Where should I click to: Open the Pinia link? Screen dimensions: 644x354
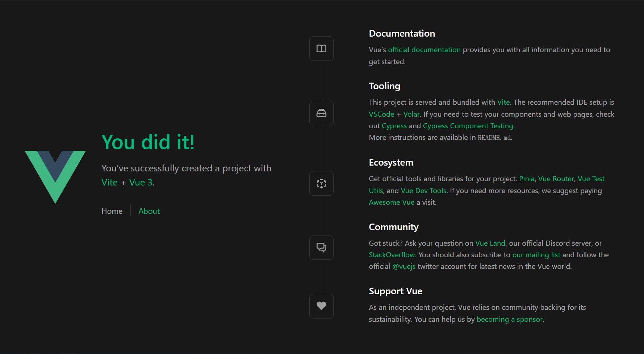(x=527, y=179)
